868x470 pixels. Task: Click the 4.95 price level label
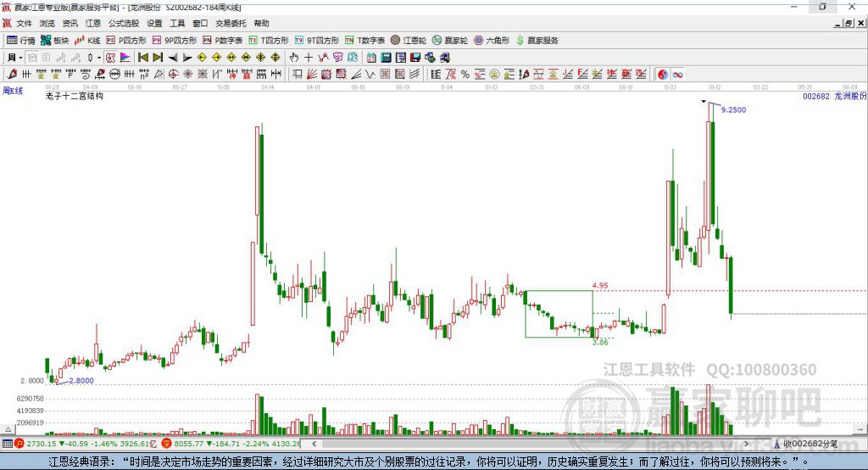(x=600, y=285)
